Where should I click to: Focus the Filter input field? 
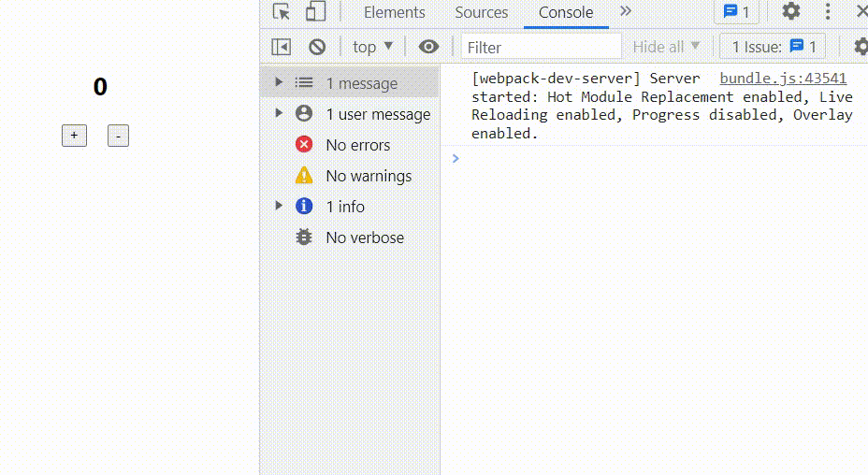click(x=541, y=47)
